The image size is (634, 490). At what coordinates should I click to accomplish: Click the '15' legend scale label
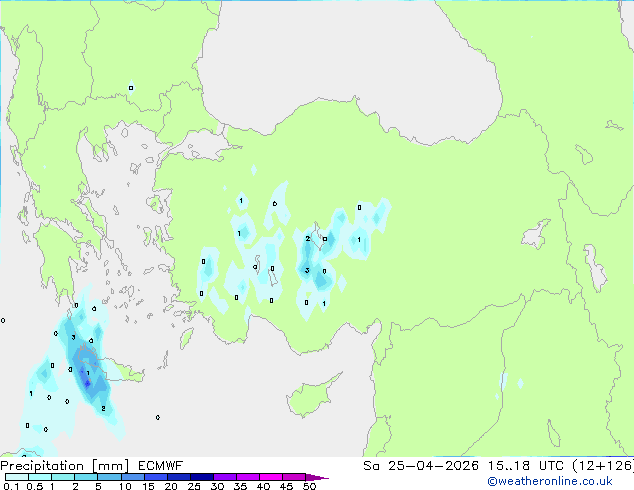click(148, 486)
